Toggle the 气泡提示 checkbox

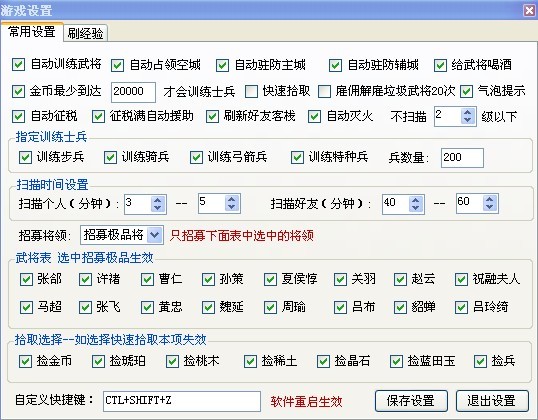click(466, 91)
